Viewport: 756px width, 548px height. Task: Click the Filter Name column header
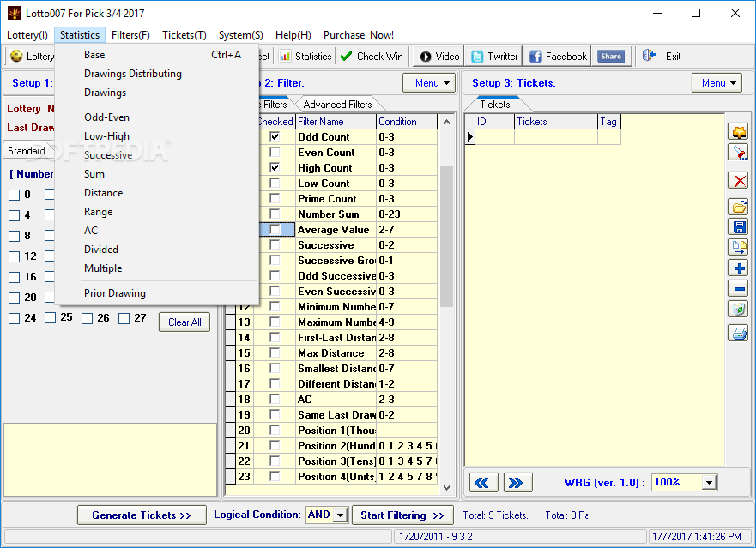[336, 122]
